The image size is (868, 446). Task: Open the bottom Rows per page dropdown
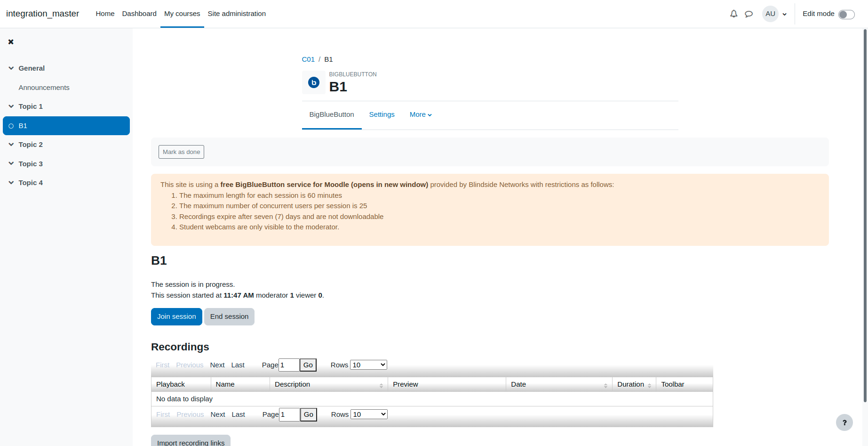[x=369, y=414]
